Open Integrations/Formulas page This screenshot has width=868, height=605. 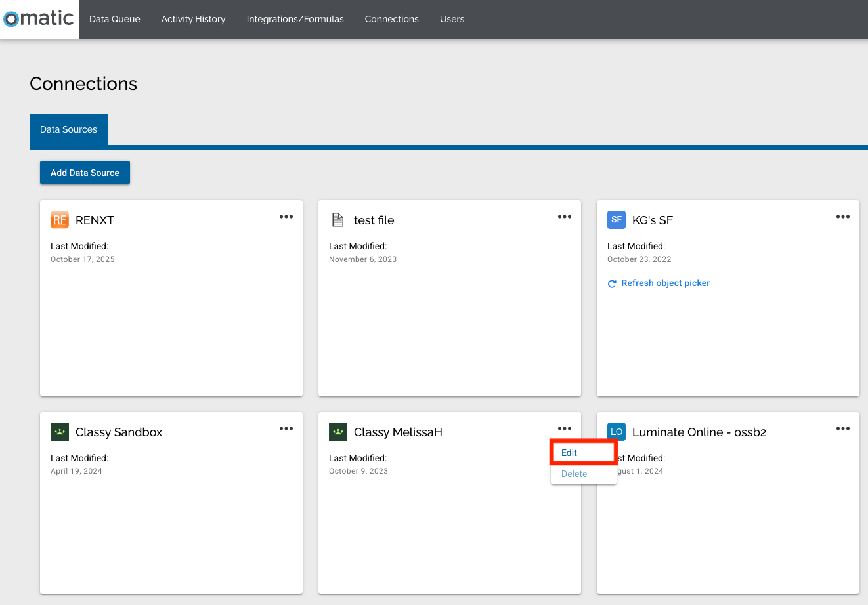[x=295, y=19]
